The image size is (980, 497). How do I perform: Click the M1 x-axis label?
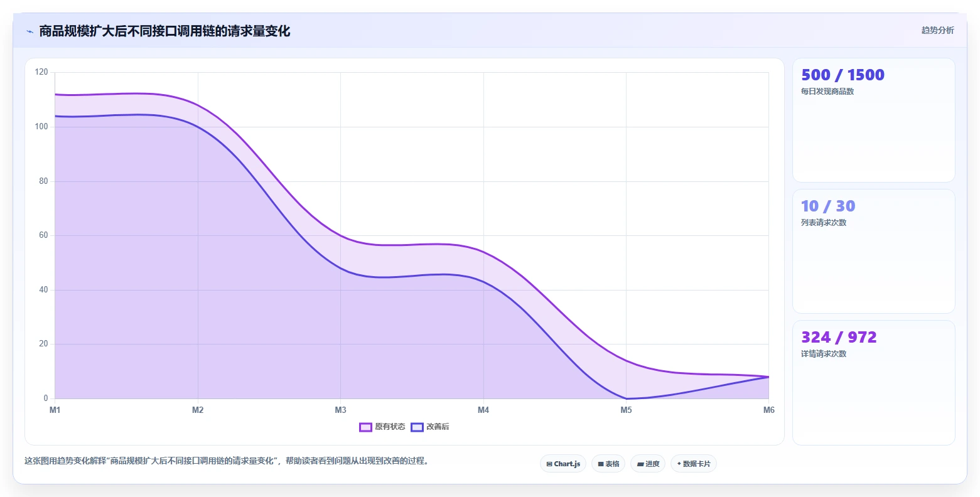coord(55,410)
